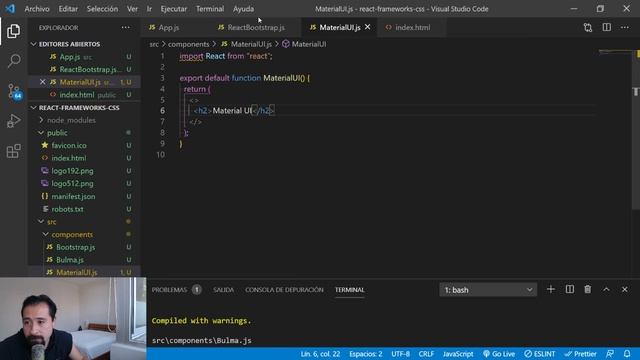The image size is (640, 360).
Task: Open Bulma.js in components folder
Action: pos(70,260)
